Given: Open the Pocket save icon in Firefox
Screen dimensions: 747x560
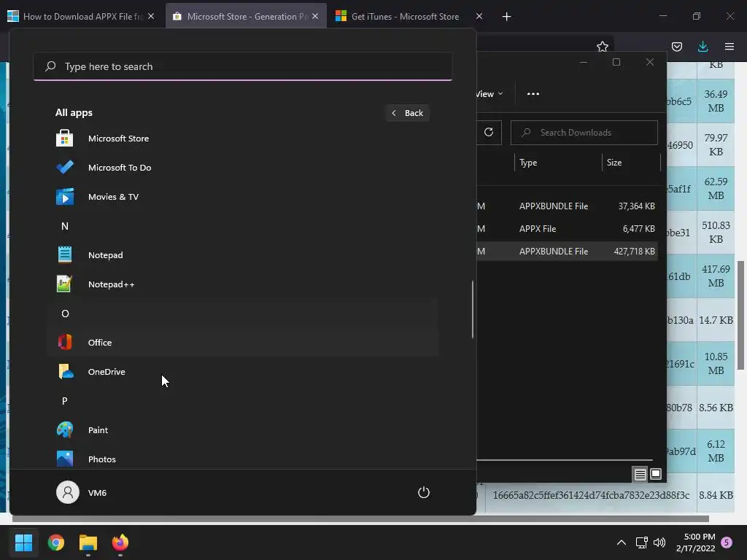Looking at the screenshot, I should pyautogui.click(x=676, y=47).
